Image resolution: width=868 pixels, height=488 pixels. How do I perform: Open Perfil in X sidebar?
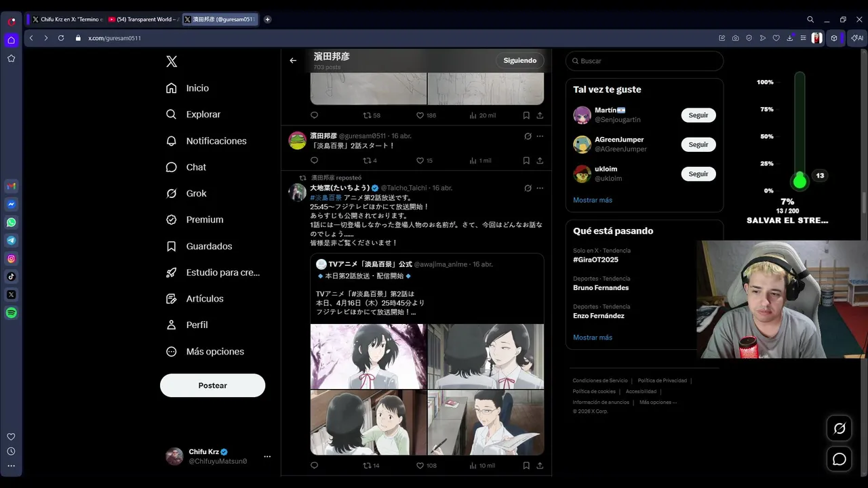coord(187,325)
